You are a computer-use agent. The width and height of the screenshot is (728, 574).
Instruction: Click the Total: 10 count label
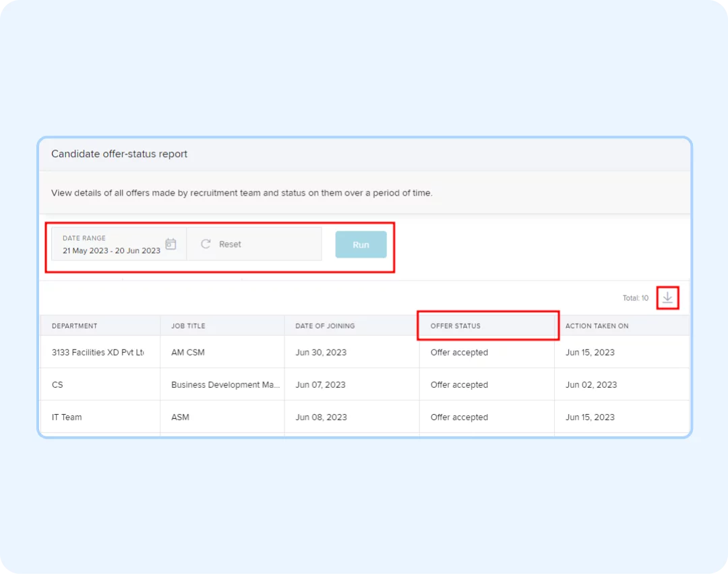click(636, 298)
